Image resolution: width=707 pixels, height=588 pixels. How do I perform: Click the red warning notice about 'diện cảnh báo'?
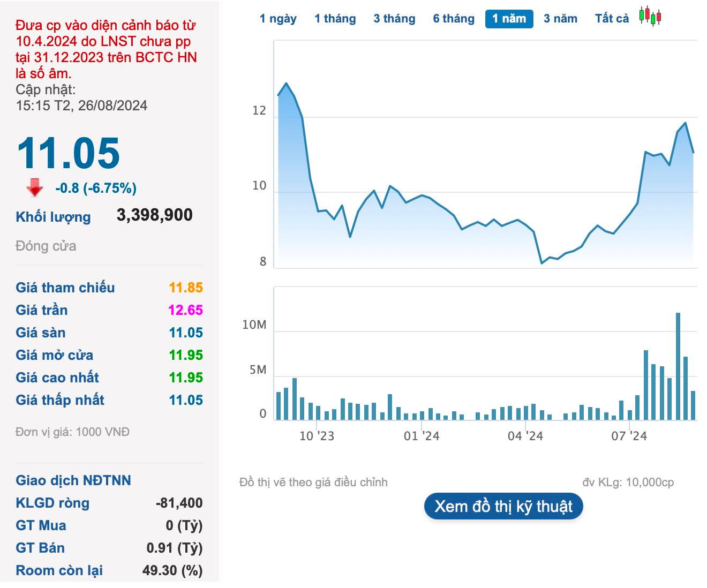[106, 49]
